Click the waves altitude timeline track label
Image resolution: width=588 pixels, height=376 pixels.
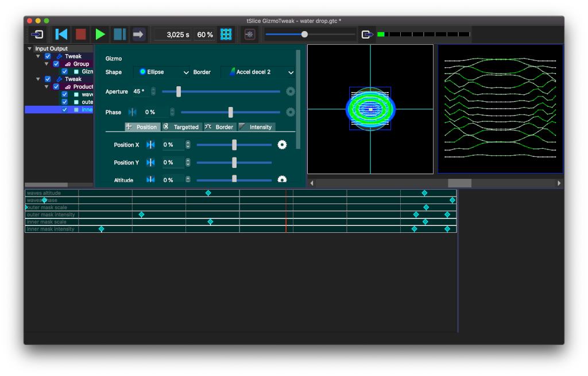44,193
